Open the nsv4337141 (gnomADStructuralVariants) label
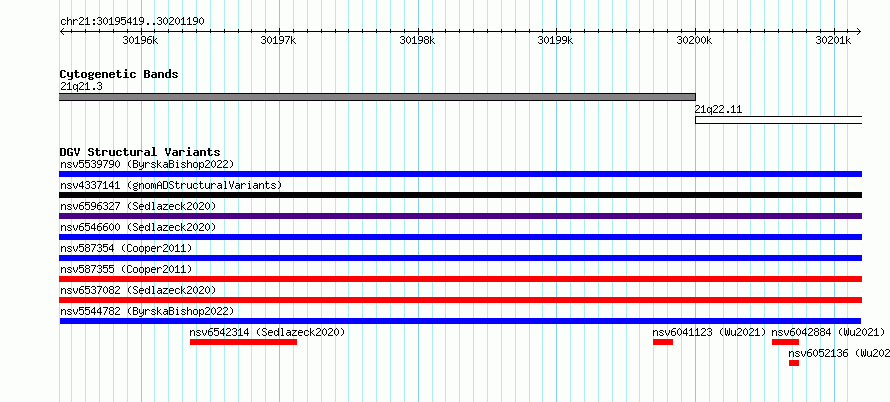890x402 pixels. (171, 185)
